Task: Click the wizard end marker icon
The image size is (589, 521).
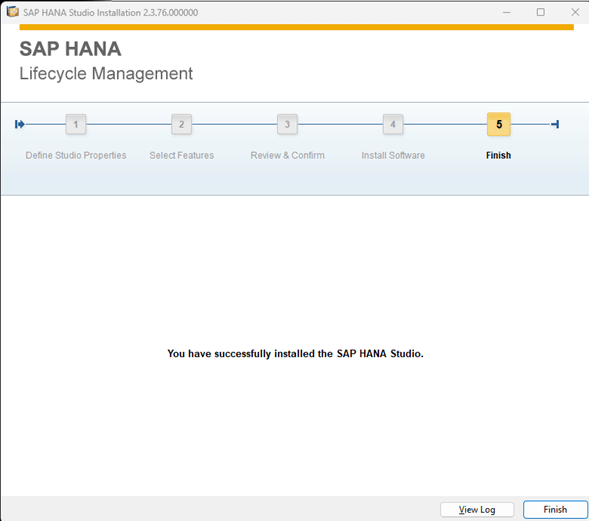Action: tap(555, 124)
